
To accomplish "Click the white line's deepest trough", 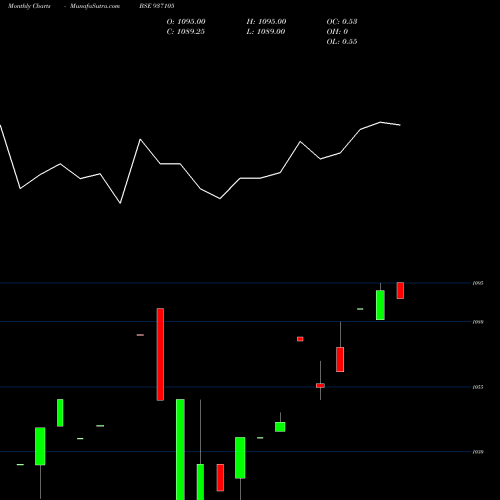I will [120, 203].
